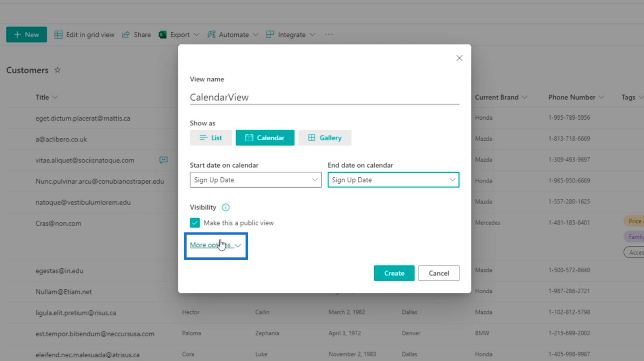Click the Share icon in toolbar

[x=126, y=35]
